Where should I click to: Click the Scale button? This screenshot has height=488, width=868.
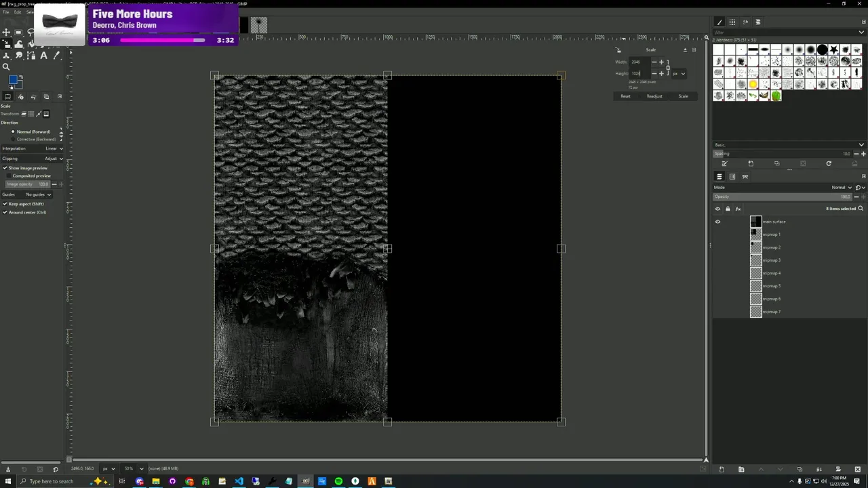(684, 96)
